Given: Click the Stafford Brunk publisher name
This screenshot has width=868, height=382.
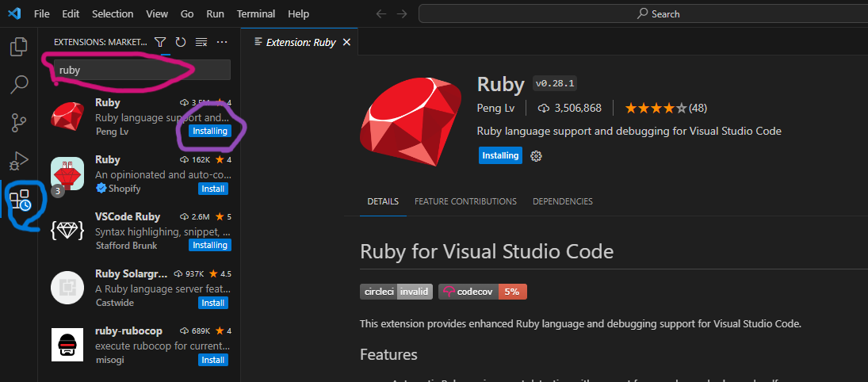Looking at the screenshot, I should [x=126, y=245].
